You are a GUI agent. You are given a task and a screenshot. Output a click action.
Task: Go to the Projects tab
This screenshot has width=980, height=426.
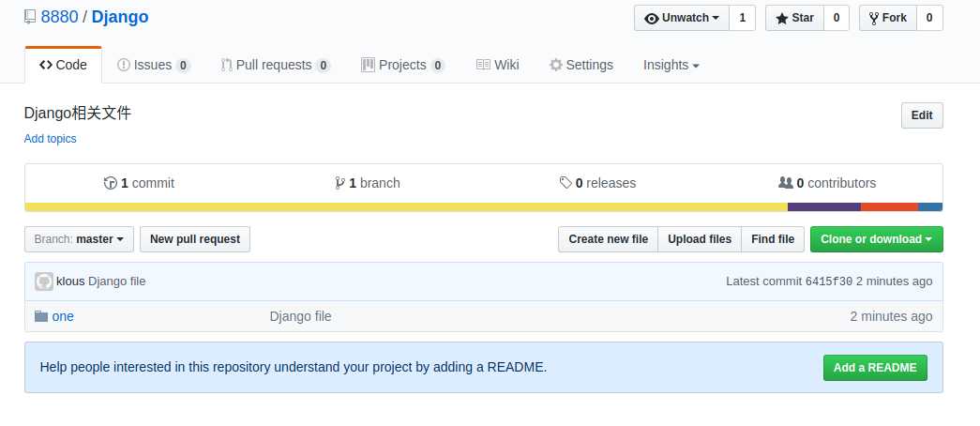tap(402, 65)
